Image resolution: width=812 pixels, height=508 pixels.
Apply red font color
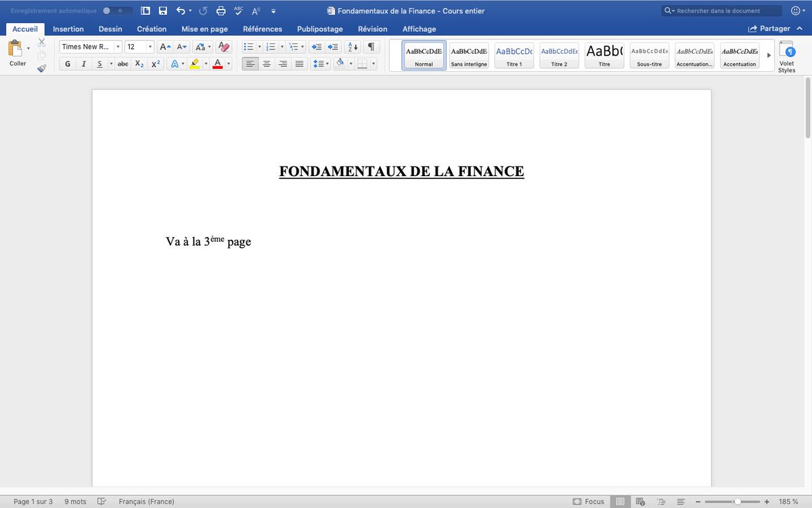pyautogui.click(x=218, y=64)
